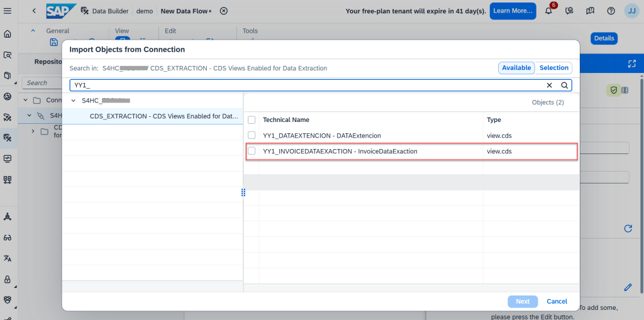
Task: Click the back arrow beside SAP logo
Action: (33, 11)
